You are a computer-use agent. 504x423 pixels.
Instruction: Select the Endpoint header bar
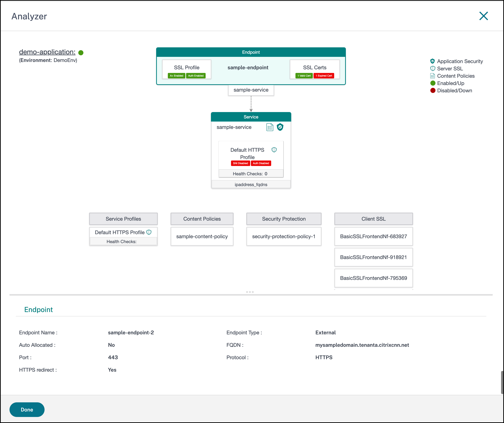point(251,52)
